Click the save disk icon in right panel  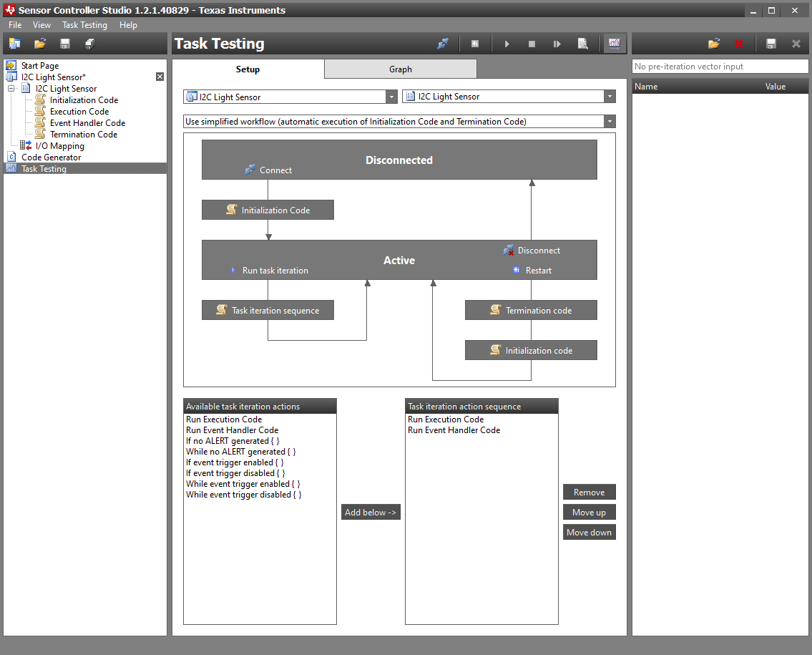pyautogui.click(x=771, y=44)
